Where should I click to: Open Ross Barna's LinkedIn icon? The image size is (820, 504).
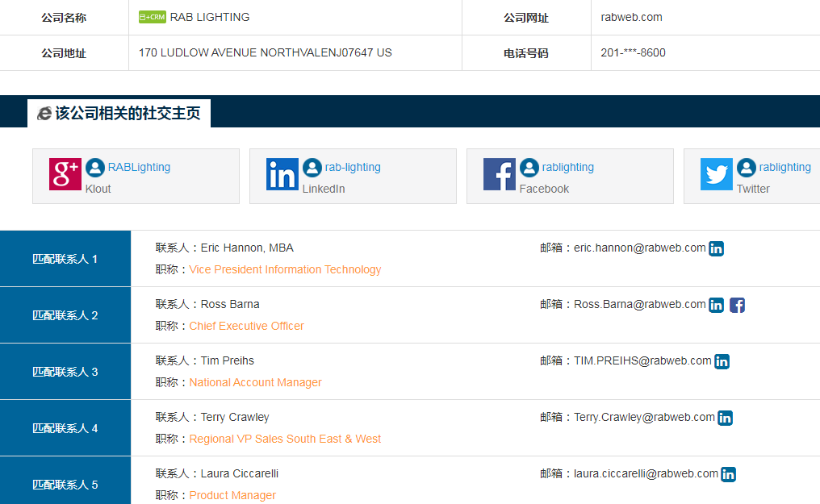click(716, 305)
